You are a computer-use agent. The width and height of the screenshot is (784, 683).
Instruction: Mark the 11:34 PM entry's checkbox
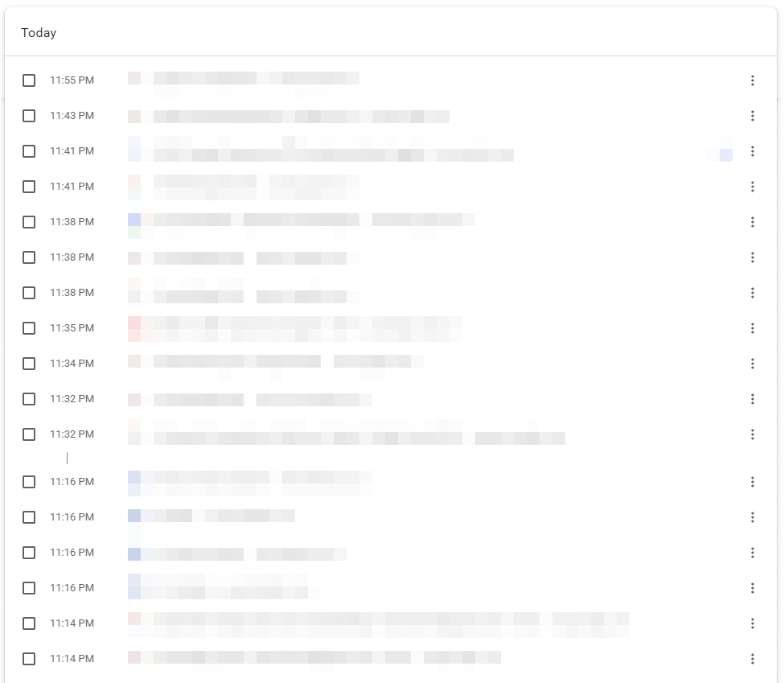point(29,364)
